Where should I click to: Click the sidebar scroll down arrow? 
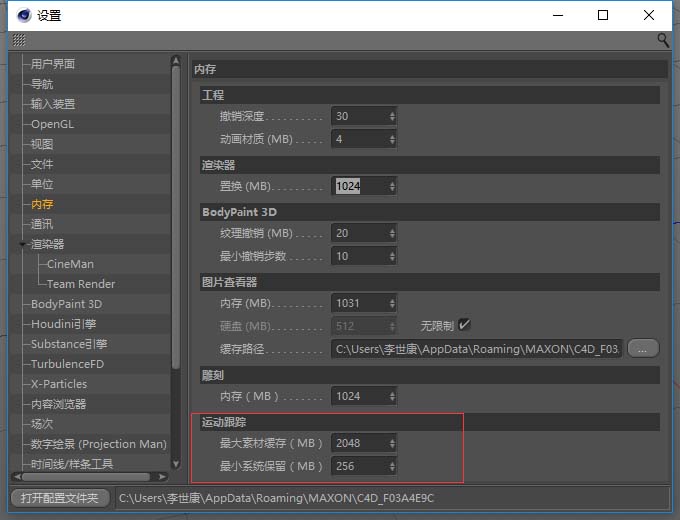pos(176,464)
